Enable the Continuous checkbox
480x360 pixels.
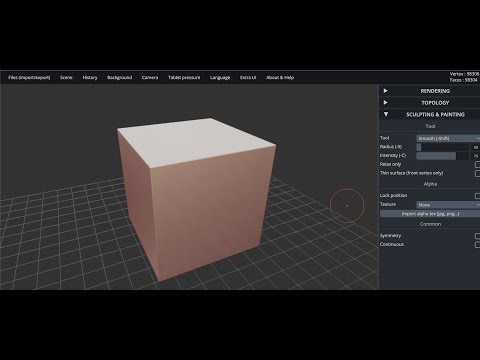click(x=477, y=245)
